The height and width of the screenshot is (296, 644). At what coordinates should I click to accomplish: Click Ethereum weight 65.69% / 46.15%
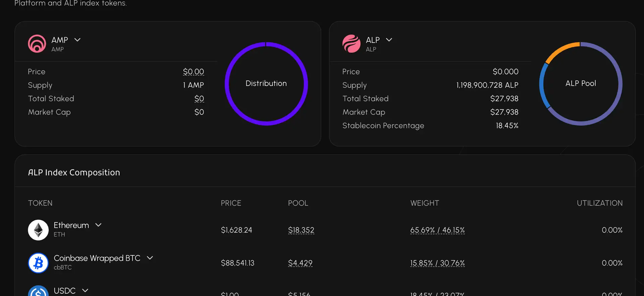point(437,230)
